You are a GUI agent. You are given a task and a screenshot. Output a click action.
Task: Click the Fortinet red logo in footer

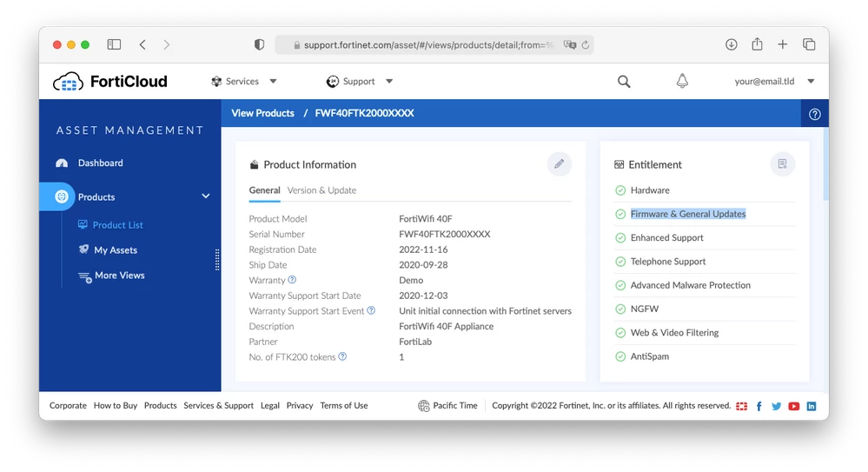click(x=742, y=406)
